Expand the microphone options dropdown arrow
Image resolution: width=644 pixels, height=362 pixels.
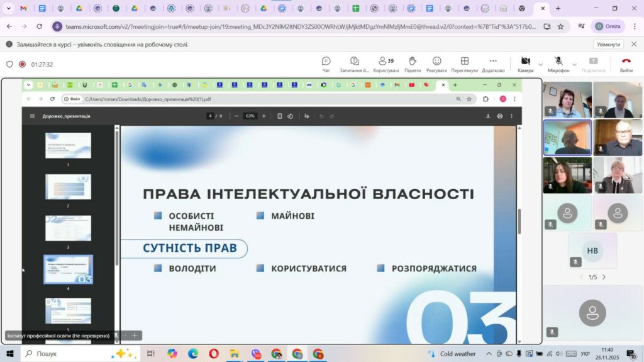[574, 64]
